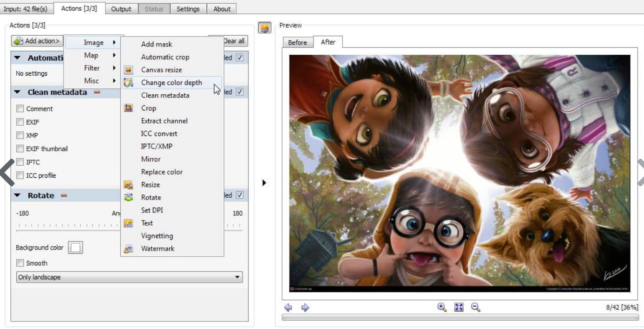Zoom in on the preview

pyautogui.click(x=442, y=307)
